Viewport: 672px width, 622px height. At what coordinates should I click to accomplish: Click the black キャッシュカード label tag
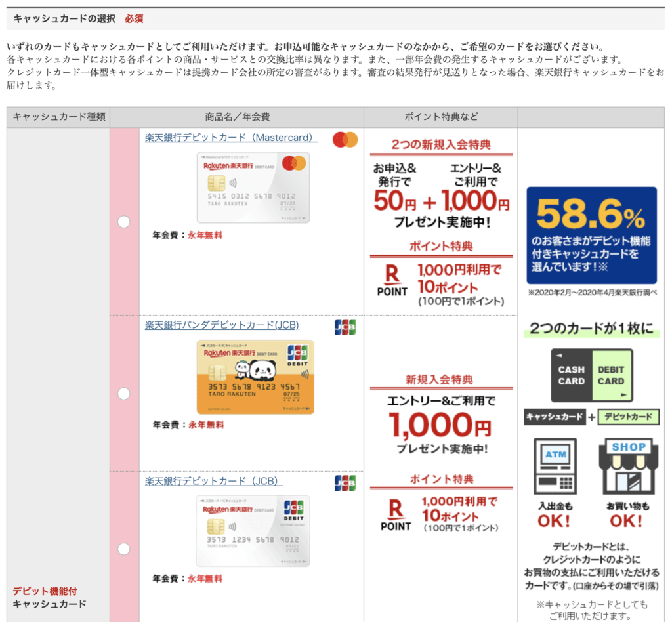coord(555,417)
